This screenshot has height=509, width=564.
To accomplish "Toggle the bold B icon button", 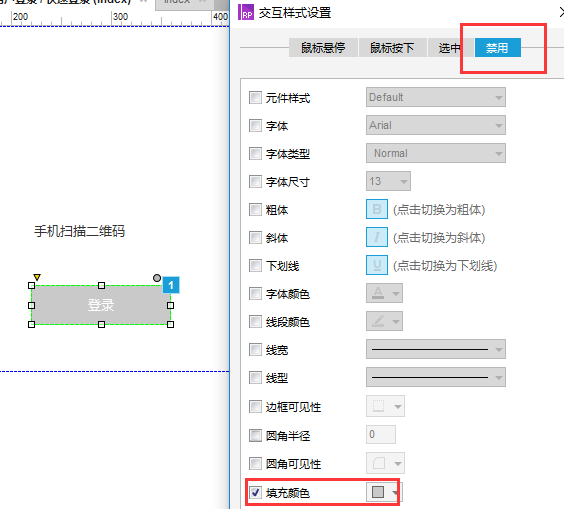I will click(x=377, y=209).
